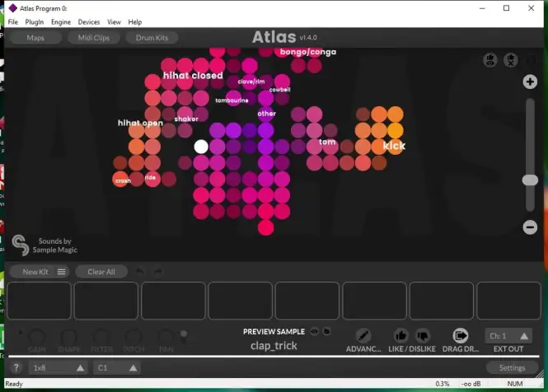Viewport: 548px width, 392px height.
Task: Click the New Kit button
Action: (35, 272)
